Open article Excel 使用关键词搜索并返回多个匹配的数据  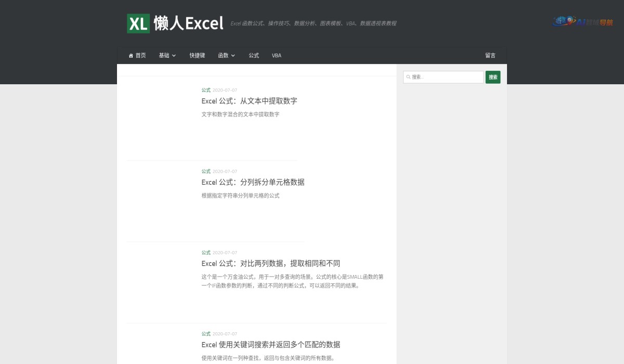pos(271,344)
